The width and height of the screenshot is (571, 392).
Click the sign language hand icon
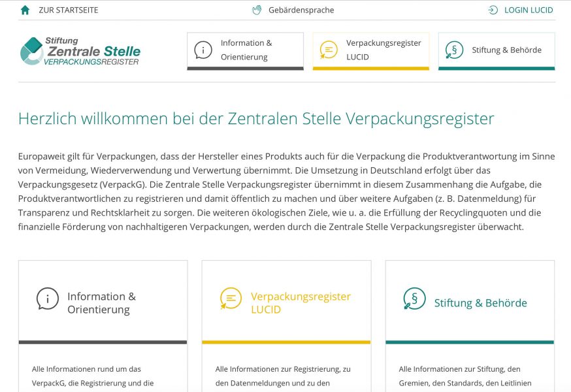257,10
